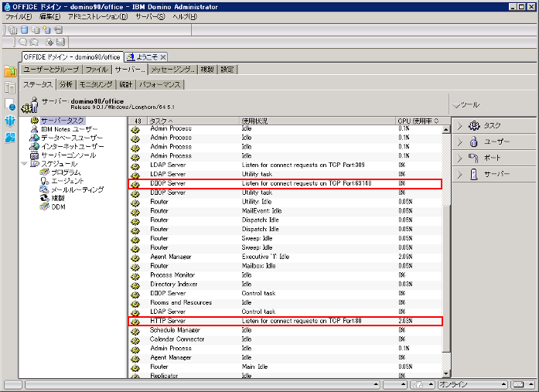Image resolution: width=539 pixels, height=392 pixels.
Task: Click the task list scrollbar down arrow
Action: 446,373
